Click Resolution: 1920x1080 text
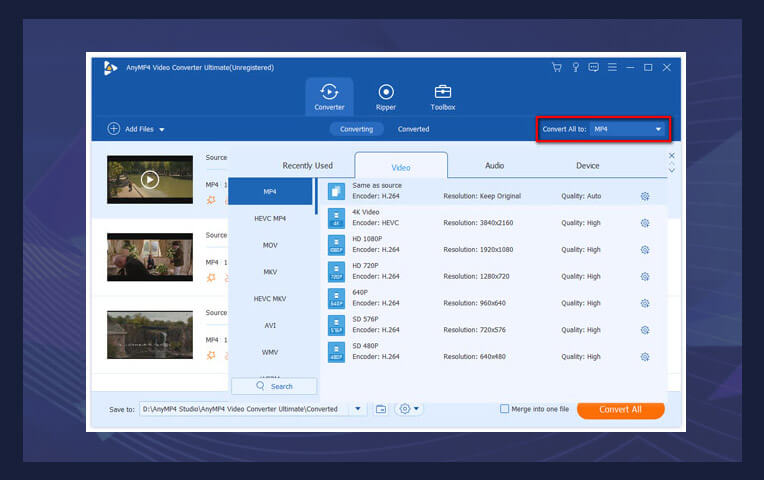 pos(478,250)
